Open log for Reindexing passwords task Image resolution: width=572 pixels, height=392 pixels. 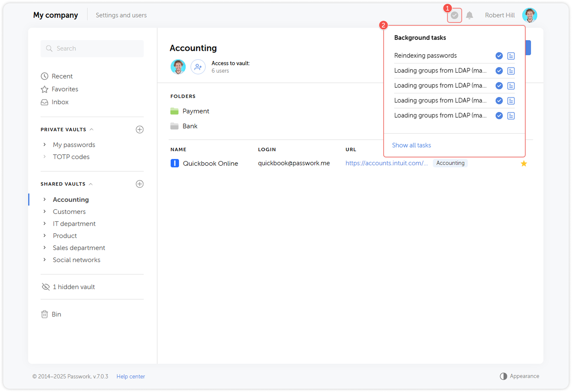coord(511,56)
